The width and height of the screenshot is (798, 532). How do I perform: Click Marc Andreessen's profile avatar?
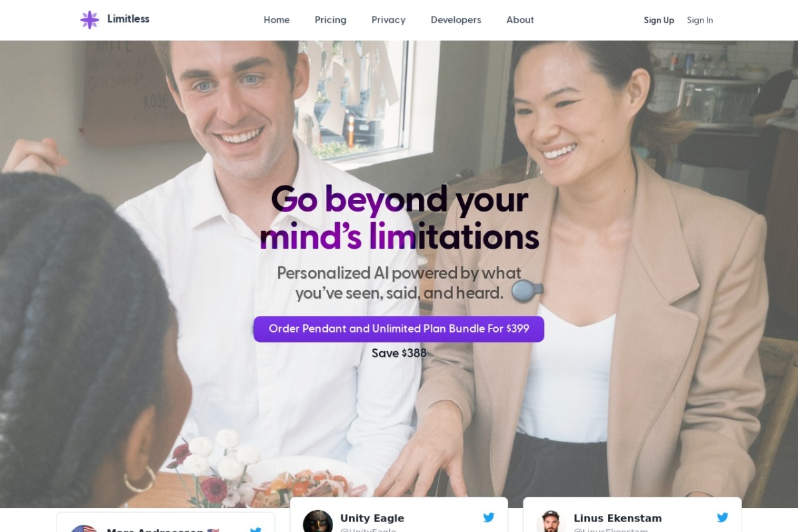click(x=84, y=529)
